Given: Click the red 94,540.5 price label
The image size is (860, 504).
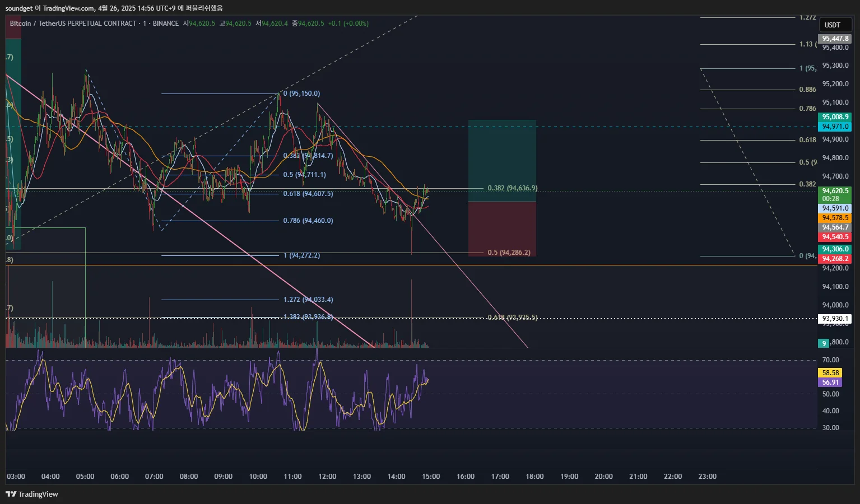Looking at the screenshot, I should [x=835, y=237].
